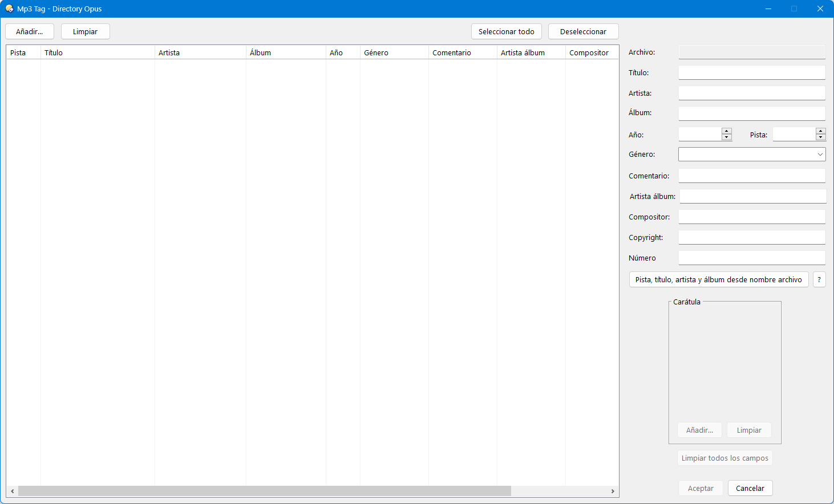Click the Añadir button above the track list
The height and width of the screenshot is (504, 834).
[x=30, y=32]
